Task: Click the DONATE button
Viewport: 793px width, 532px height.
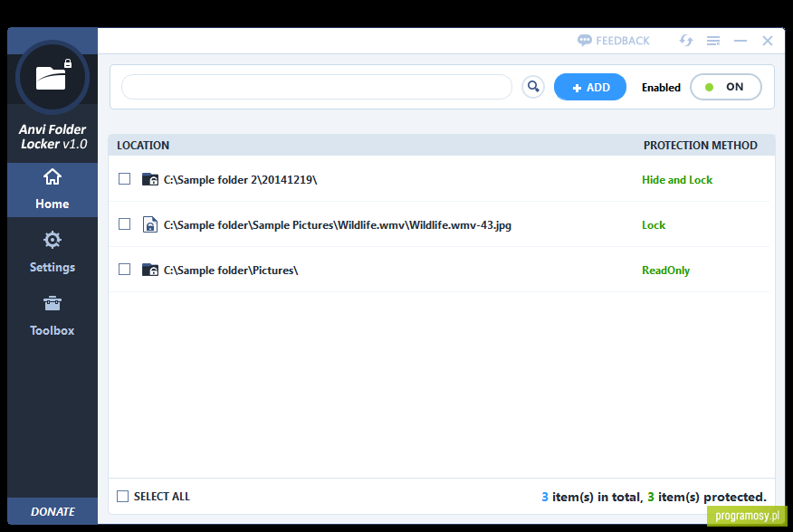Action: pyautogui.click(x=53, y=511)
